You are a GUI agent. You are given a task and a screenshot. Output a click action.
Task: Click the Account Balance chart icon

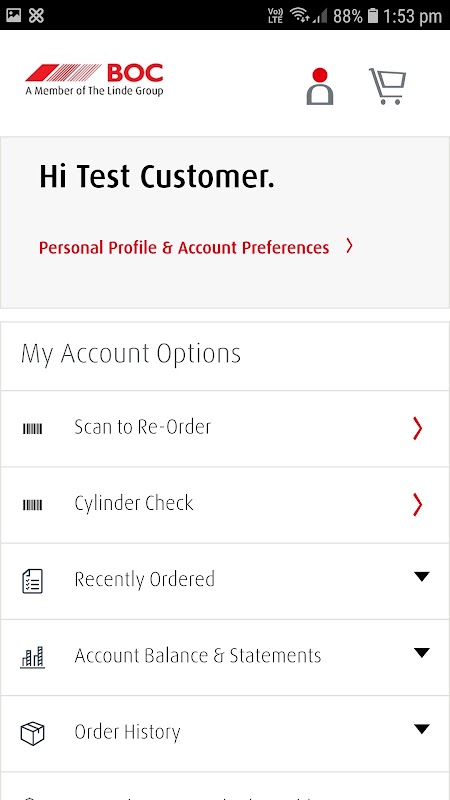33,657
